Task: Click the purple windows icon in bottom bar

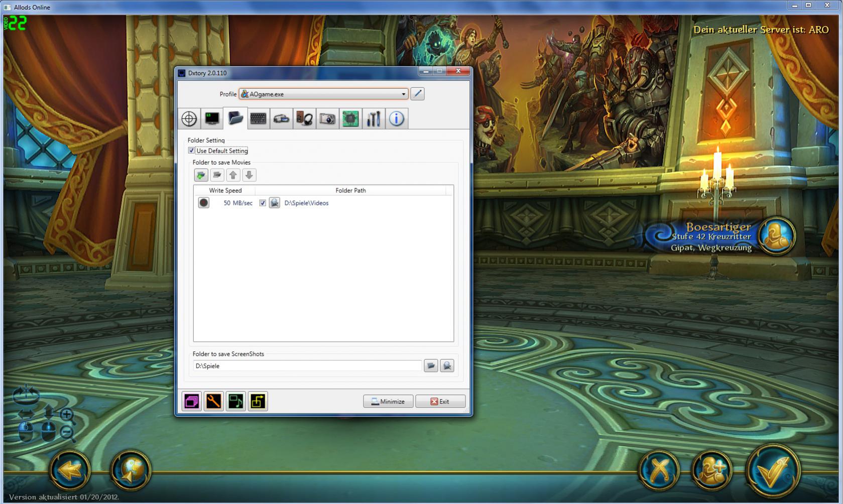Action: click(192, 401)
